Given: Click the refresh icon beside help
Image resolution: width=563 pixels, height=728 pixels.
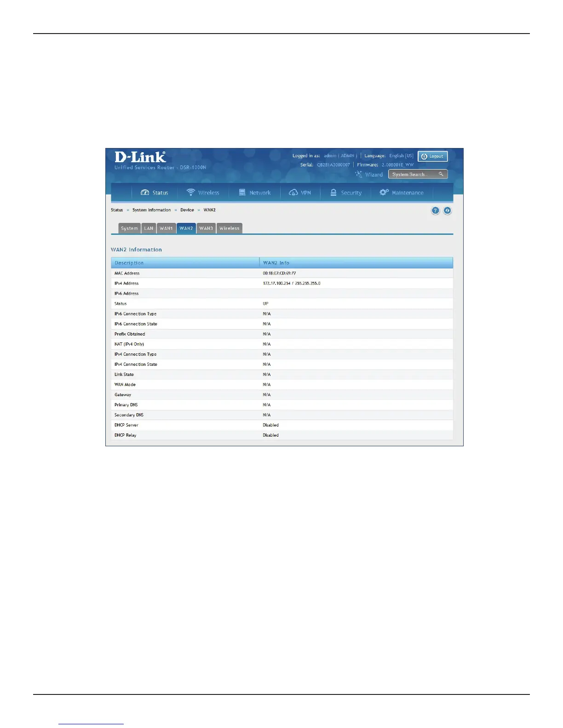Looking at the screenshot, I should point(447,210).
